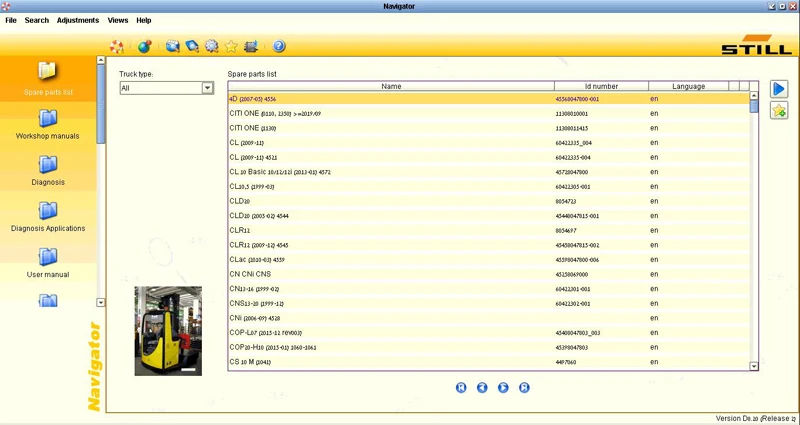Select the row CS 10 M (2041)

(489, 362)
